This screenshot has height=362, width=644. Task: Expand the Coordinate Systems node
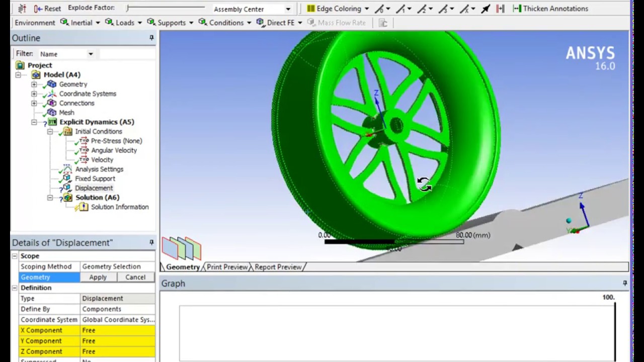pos(34,94)
